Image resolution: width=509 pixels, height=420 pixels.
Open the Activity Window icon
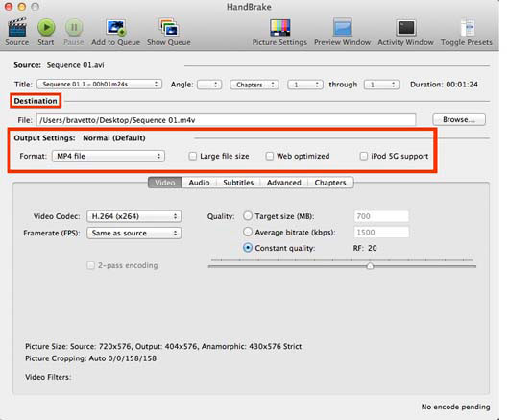click(406, 27)
